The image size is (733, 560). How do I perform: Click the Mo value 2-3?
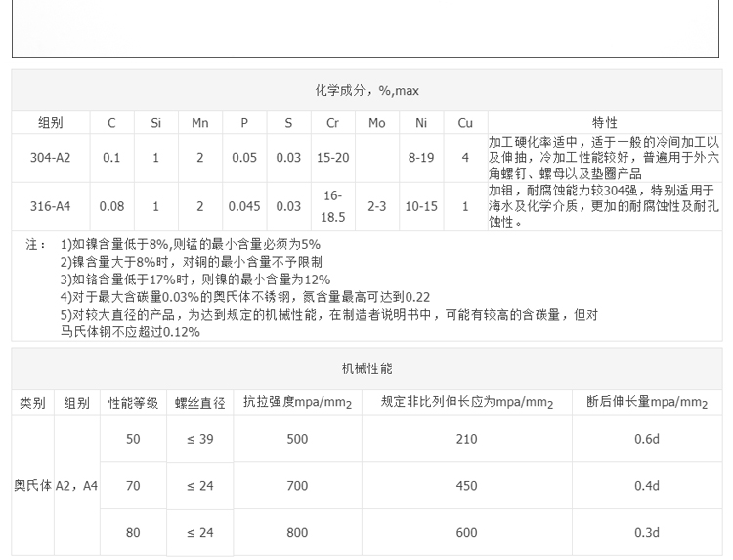point(377,206)
